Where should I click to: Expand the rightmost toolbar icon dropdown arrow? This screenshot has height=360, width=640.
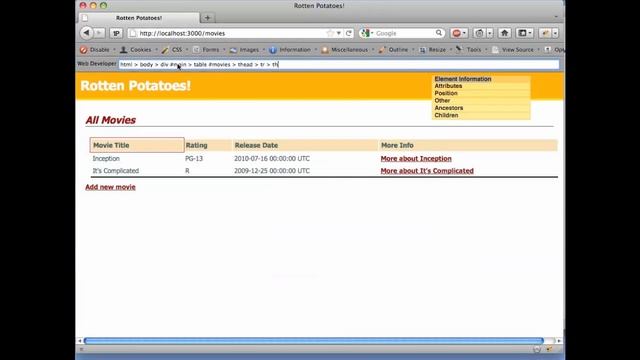[555, 33]
